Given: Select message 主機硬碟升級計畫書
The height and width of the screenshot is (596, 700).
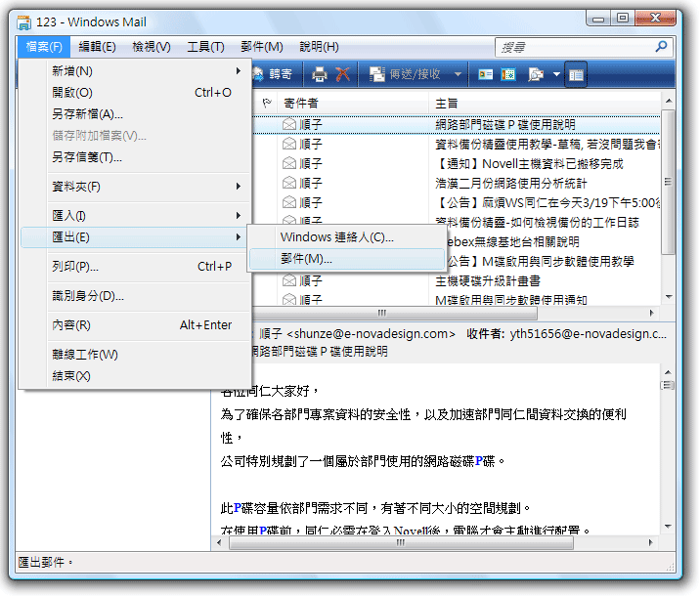Looking at the screenshot, I should click(488, 281).
